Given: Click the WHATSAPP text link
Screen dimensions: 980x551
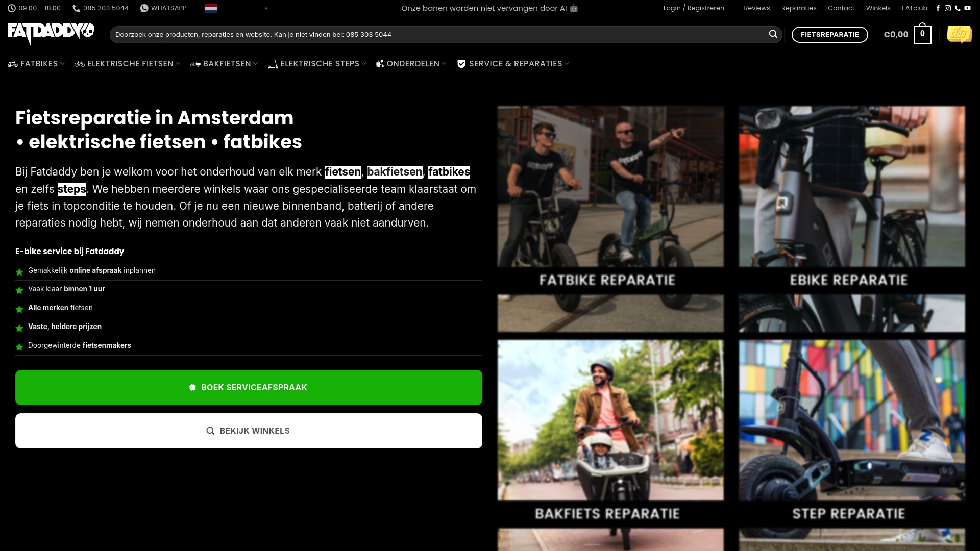Looking at the screenshot, I should click(x=169, y=8).
